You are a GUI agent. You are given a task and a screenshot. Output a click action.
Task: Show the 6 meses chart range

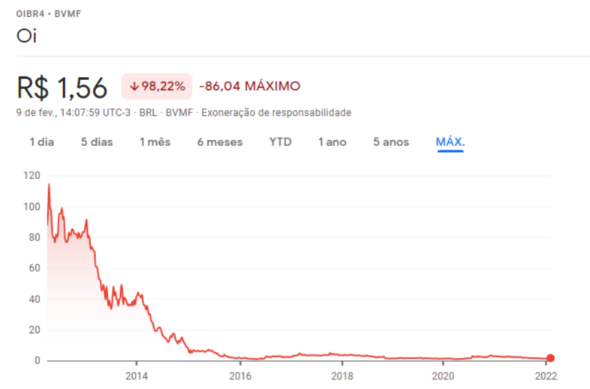220,142
